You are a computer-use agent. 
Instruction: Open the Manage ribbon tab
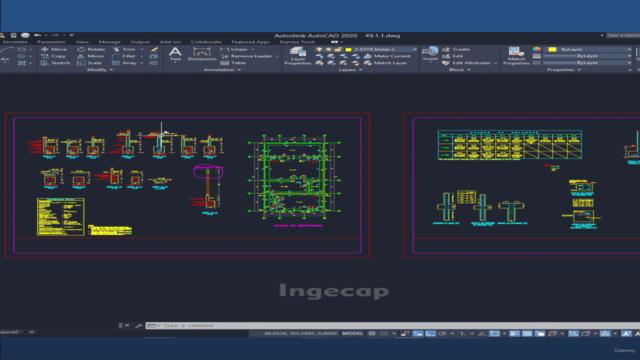pyautogui.click(x=109, y=42)
